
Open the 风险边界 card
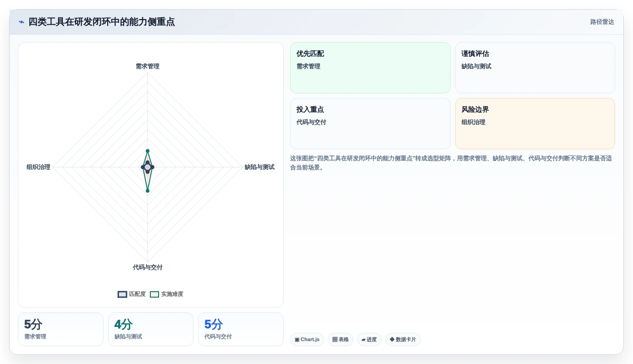(535, 124)
